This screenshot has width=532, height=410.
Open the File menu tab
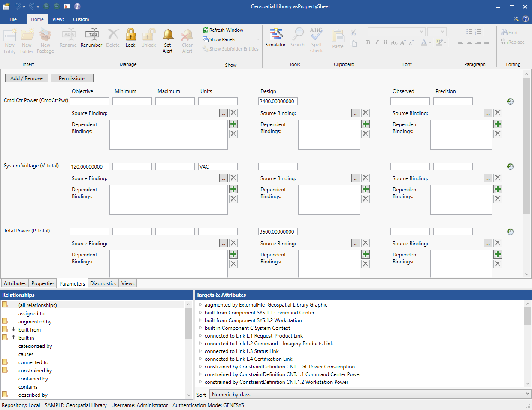click(x=13, y=19)
